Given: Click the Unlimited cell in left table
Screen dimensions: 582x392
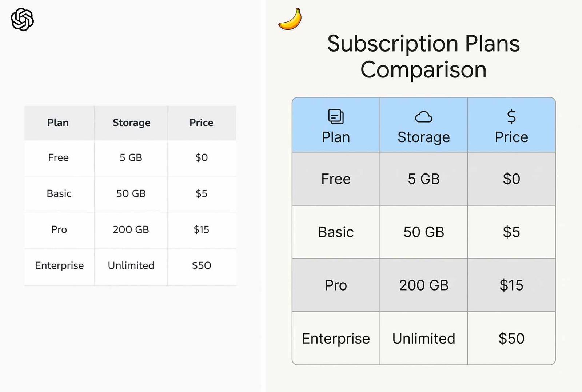Looking at the screenshot, I should point(131,265).
